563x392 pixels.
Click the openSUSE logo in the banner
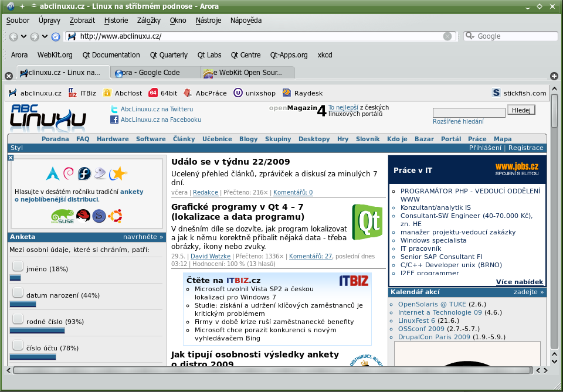pyautogui.click(x=63, y=217)
